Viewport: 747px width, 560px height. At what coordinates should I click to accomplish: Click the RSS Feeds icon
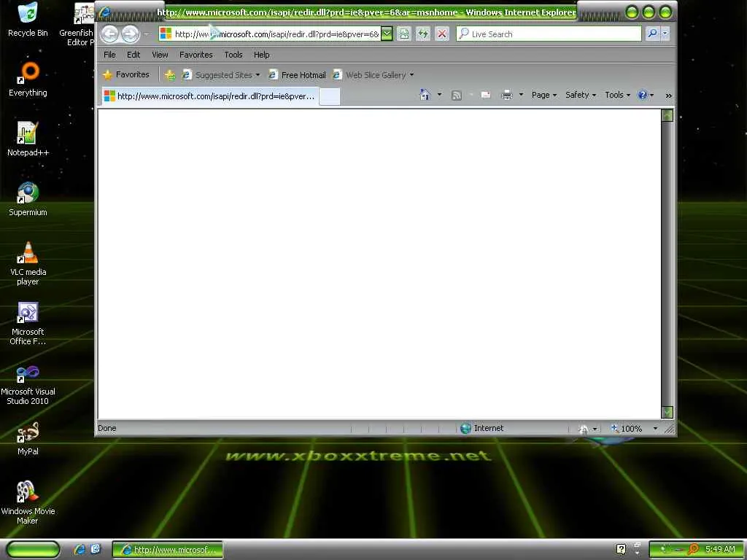[457, 96]
